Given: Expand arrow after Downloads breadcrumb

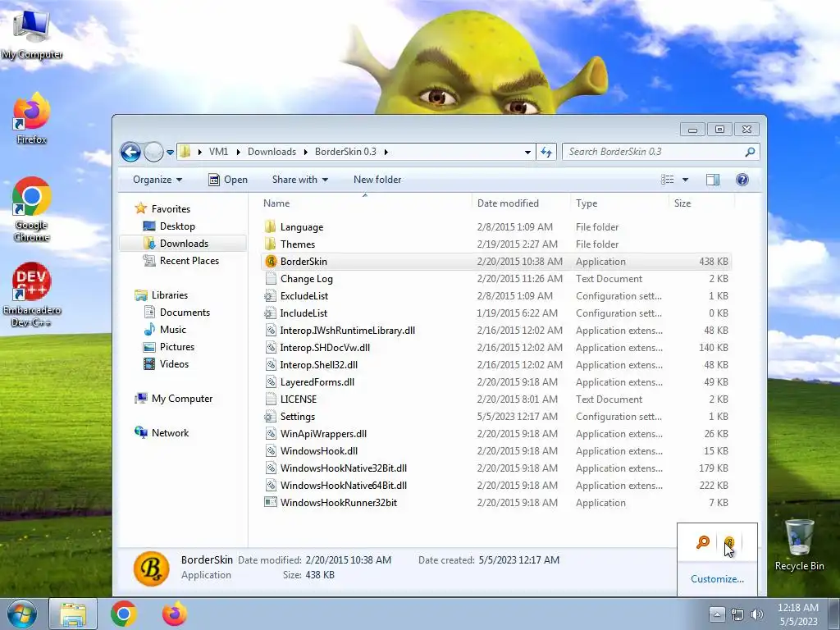Looking at the screenshot, I should click(305, 152).
